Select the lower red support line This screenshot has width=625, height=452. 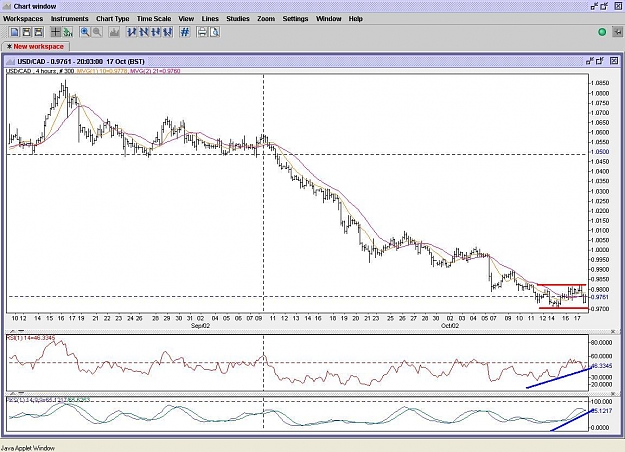point(564,308)
